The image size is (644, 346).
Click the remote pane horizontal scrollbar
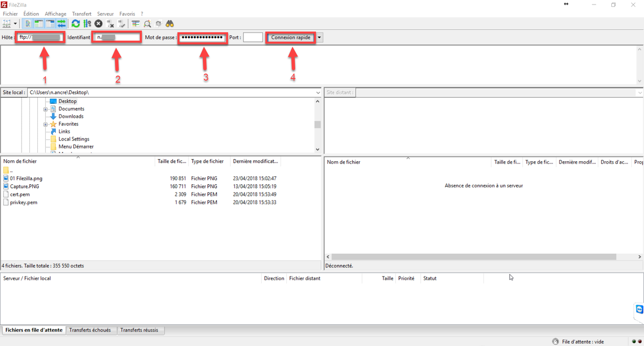pyautogui.click(x=474, y=257)
